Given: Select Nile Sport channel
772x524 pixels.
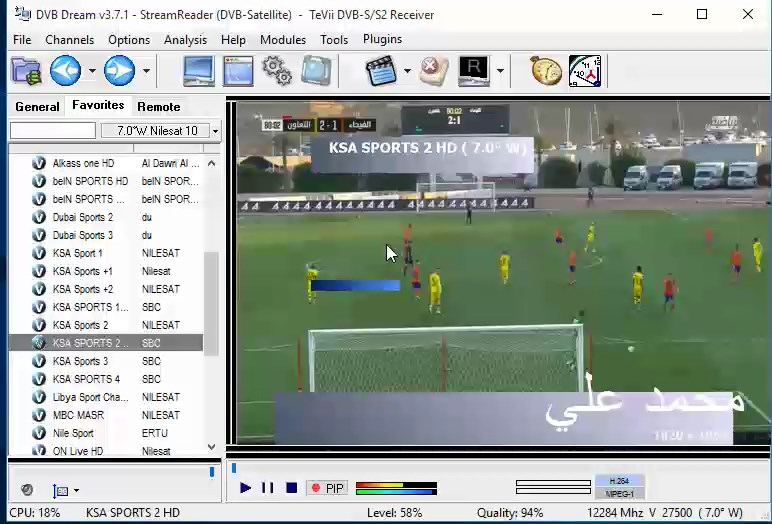Looking at the screenshot, I should (x=106, y=433).
